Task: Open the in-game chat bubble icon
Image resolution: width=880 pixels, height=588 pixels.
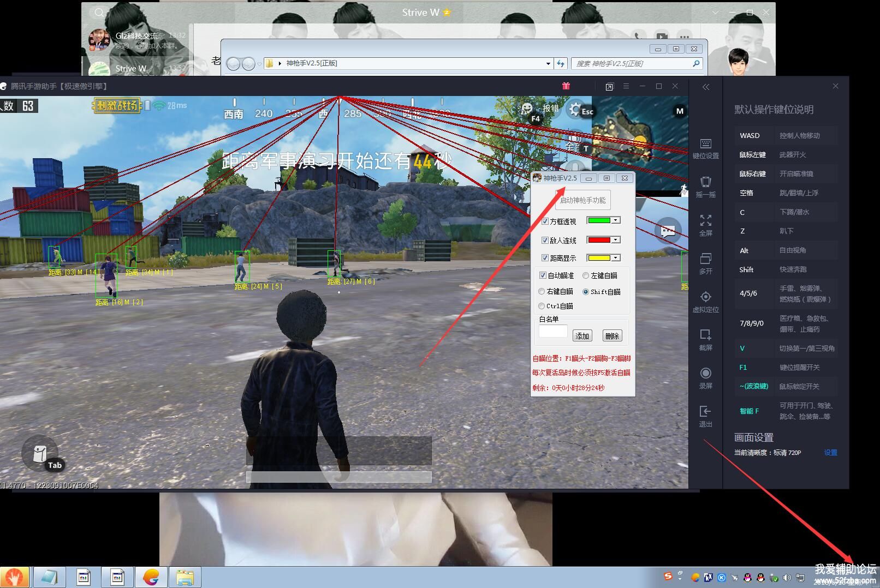Action: click(x=668, y=231)
